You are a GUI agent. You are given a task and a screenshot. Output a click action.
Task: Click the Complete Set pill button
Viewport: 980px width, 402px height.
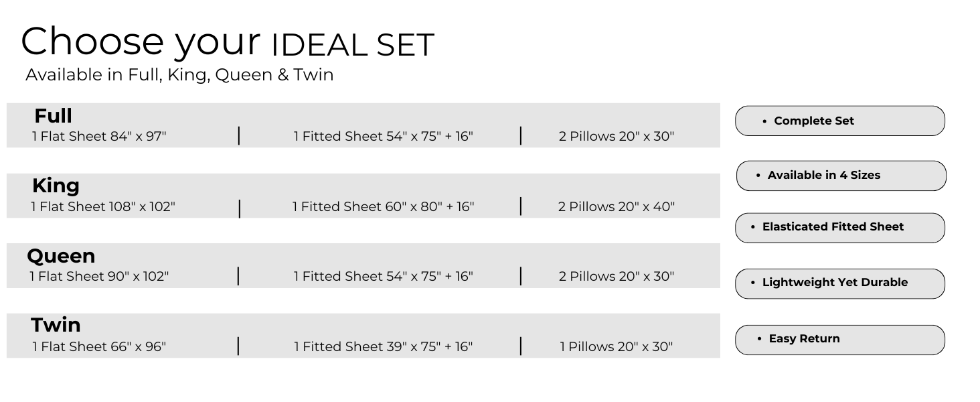click(x=839, y=121)
